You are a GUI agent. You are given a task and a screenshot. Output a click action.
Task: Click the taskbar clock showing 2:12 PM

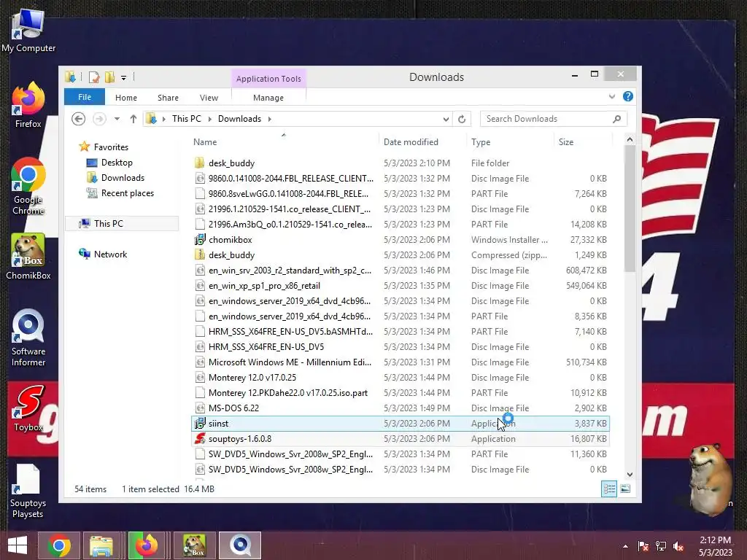[715, 546]
